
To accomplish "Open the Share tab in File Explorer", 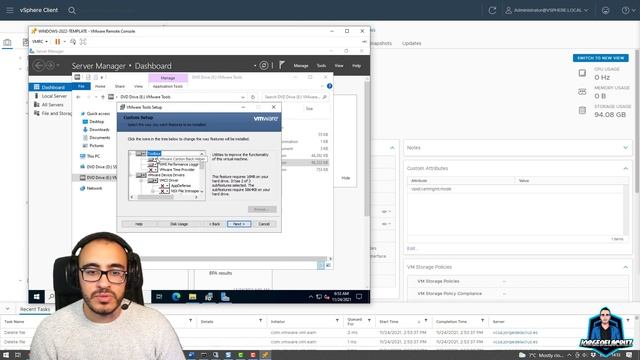I will point(120,87).
